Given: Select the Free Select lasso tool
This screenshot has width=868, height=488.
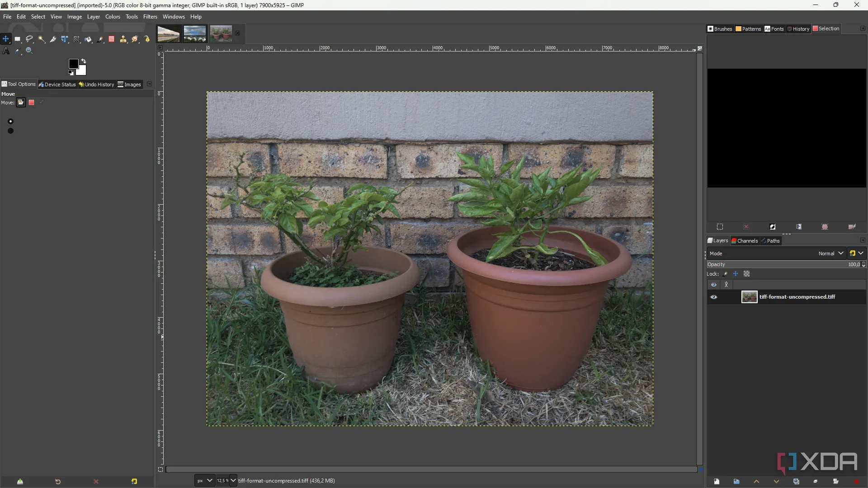Looking at the screenshot, I should click(29, 39).
